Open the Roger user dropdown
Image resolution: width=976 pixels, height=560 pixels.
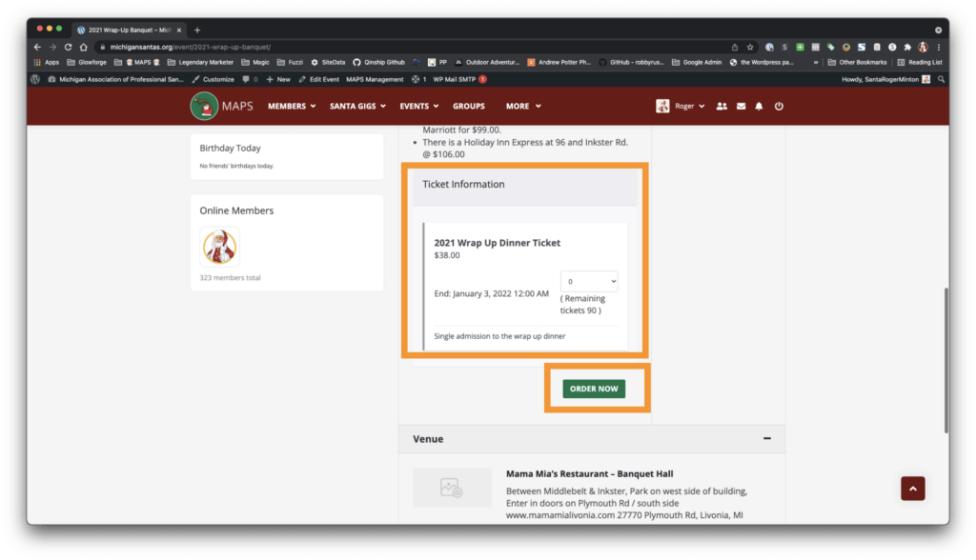coord(681,106)
